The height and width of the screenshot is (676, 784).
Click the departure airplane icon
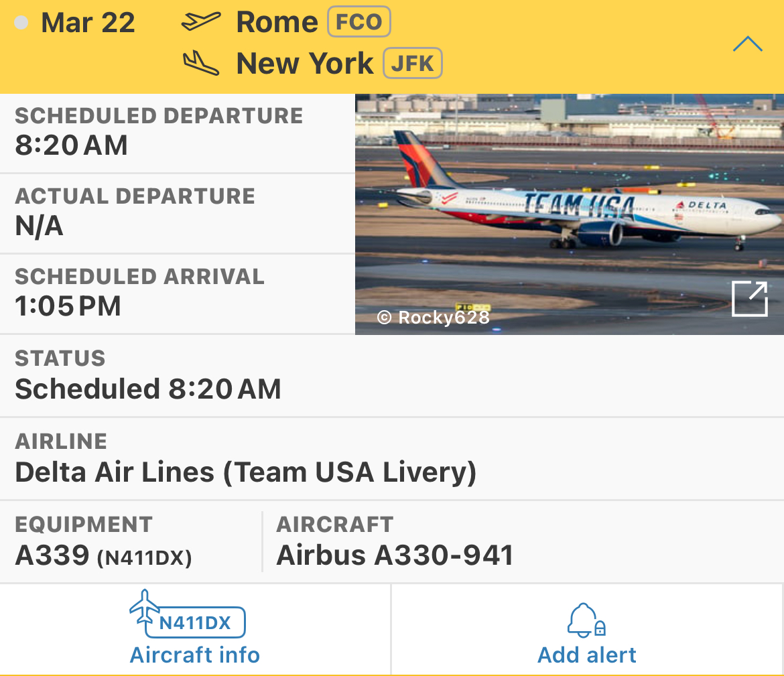pos(200,21)
